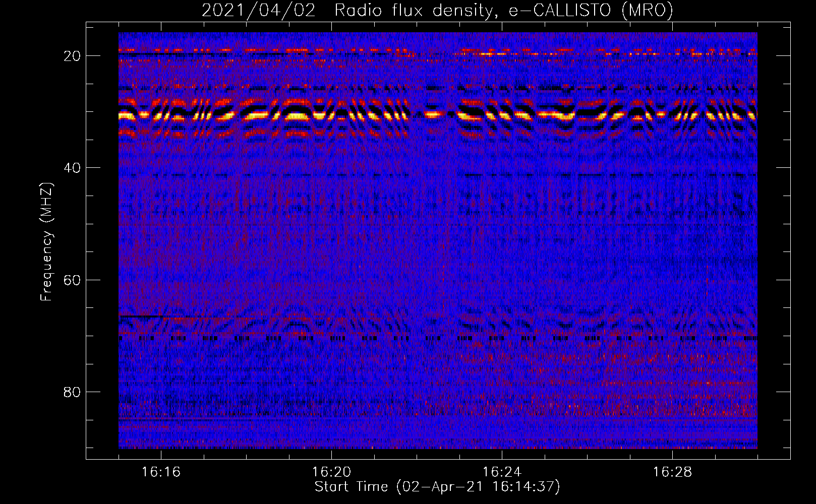Click the 16:28 time tick label
Viewport: 816px width, 504px height.
tap(672, 472)
